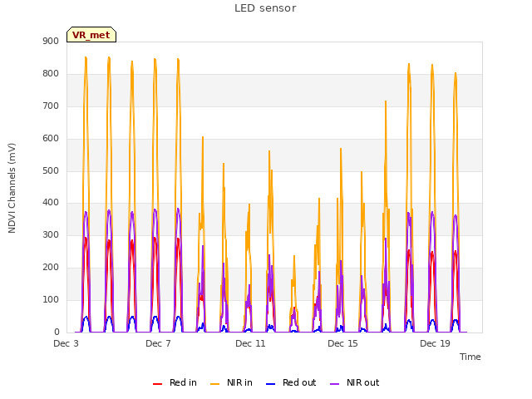Click the red Red in legend swatch

(157, 384)
